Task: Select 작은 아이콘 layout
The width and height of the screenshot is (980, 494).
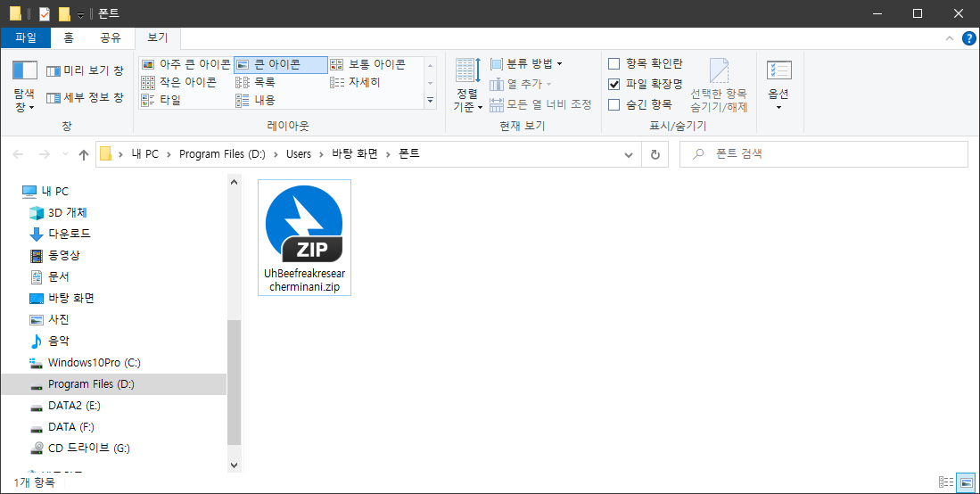Action: click(x=179, y=82)
